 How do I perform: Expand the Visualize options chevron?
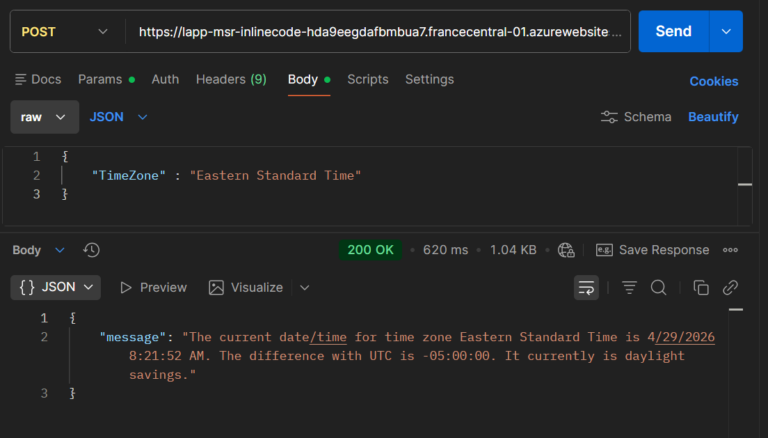tap(305, 288)
